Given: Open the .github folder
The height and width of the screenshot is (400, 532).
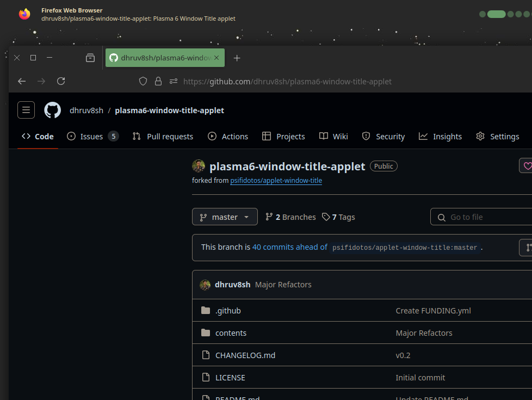Looking at the screenshot, I should pos(228,311).
